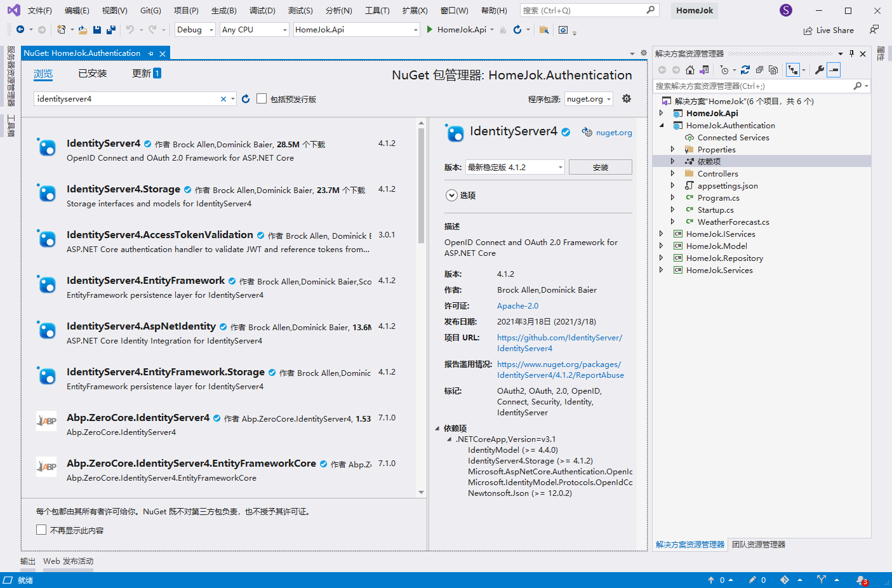Viewport: 892px width, 588px height.
Task: Toggle include prerelease checkbox
Action: (x=262, y=98)
